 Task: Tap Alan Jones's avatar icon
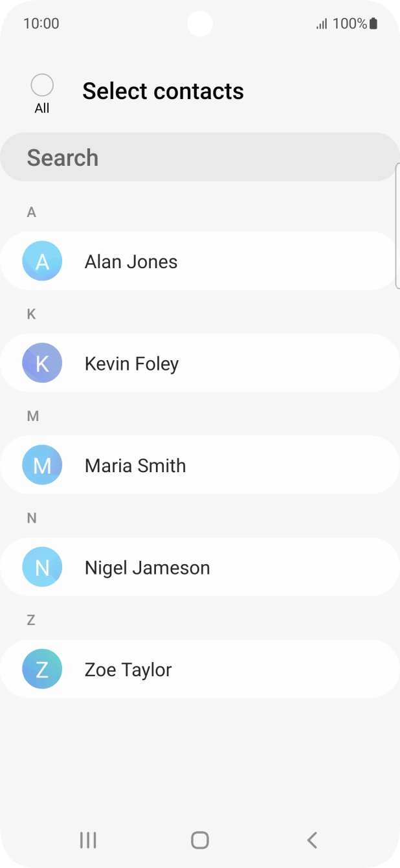42,261
